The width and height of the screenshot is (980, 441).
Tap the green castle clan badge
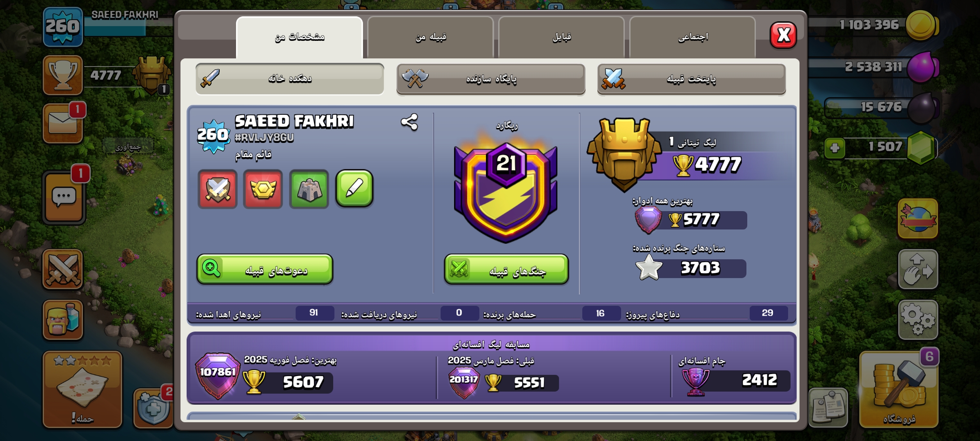(x=309, y=189)
